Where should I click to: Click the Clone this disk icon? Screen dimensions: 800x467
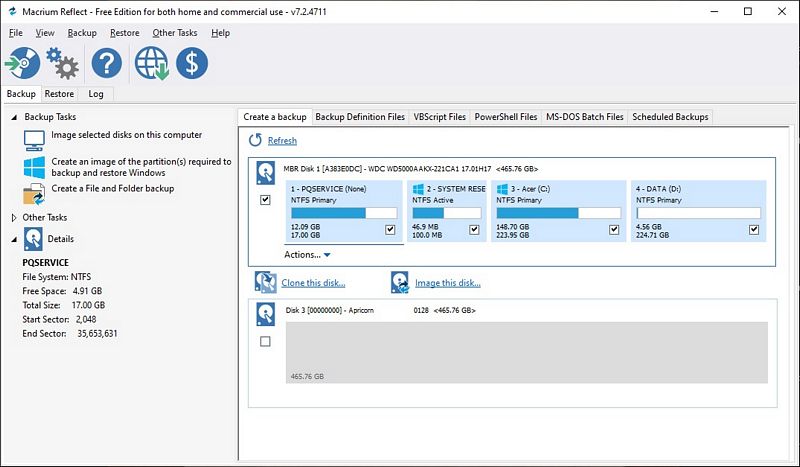click(x=265, y=282)
